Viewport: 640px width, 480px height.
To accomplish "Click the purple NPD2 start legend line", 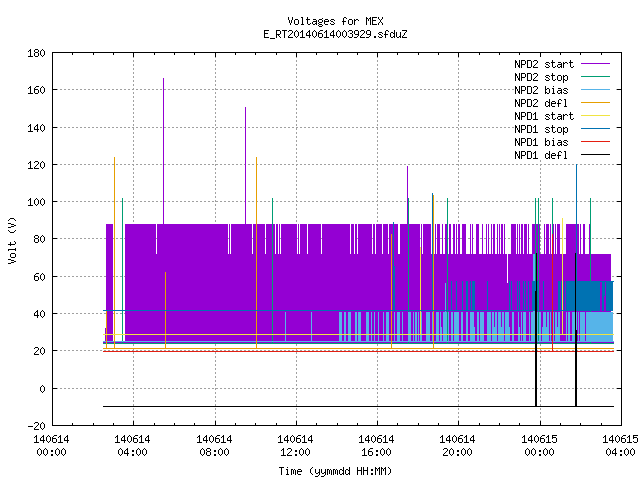I will [x=596, y=64].
